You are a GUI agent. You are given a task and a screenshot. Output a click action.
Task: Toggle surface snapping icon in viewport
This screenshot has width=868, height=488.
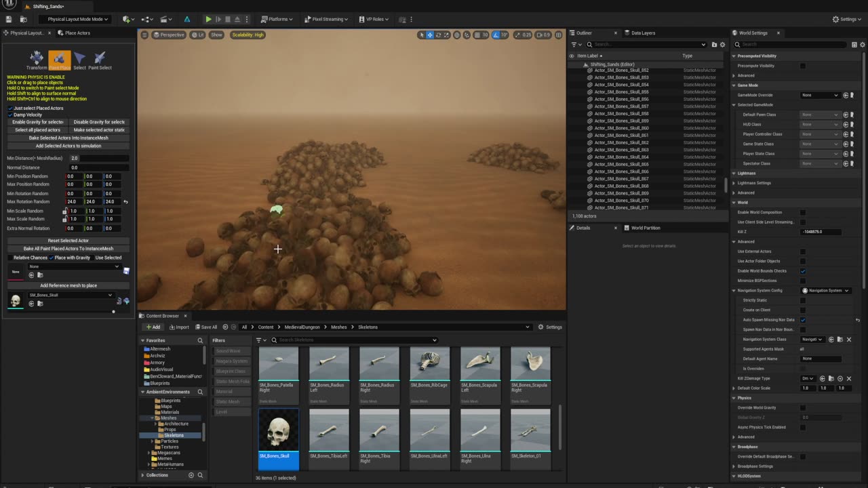[467, 35]
